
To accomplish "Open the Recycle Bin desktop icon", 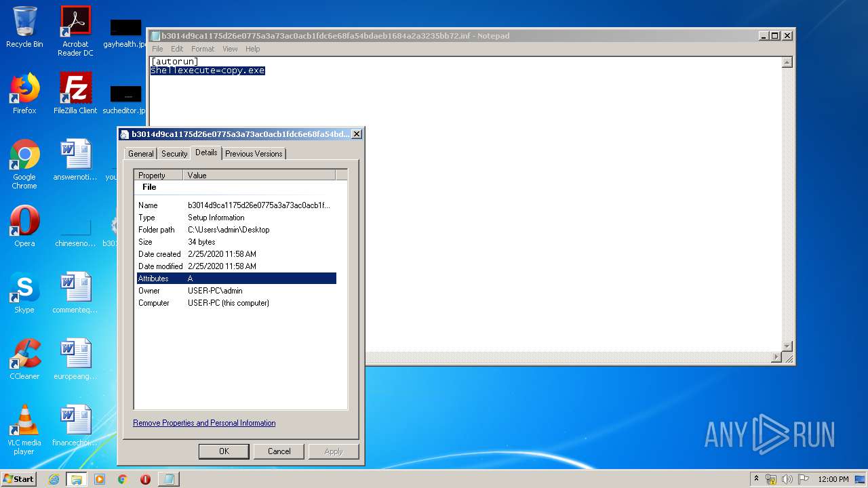I will [x=24, y=28].
